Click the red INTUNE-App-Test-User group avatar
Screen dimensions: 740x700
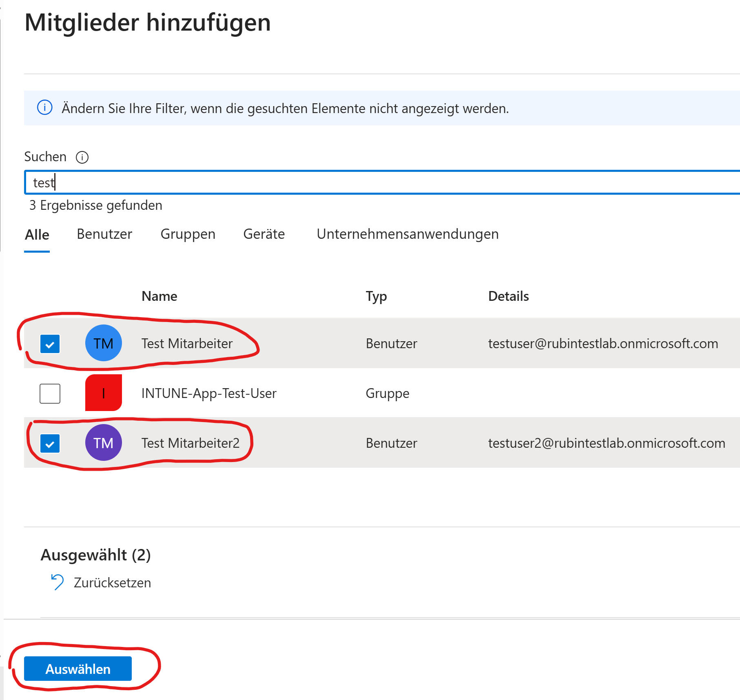(103, 393)
